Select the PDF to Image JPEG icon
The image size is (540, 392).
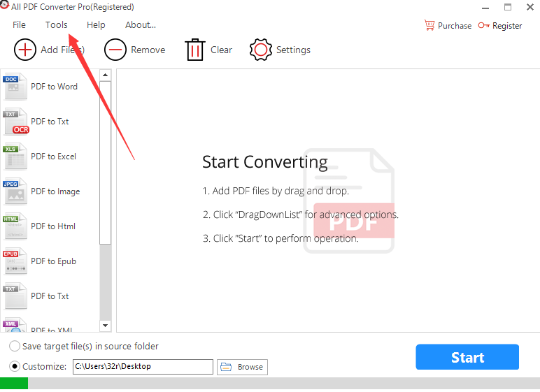(15, 191)
